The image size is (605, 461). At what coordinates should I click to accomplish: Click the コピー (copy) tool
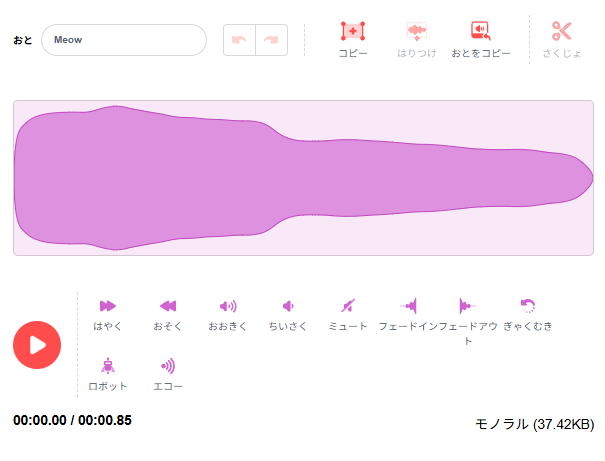[x=353, y=40]
